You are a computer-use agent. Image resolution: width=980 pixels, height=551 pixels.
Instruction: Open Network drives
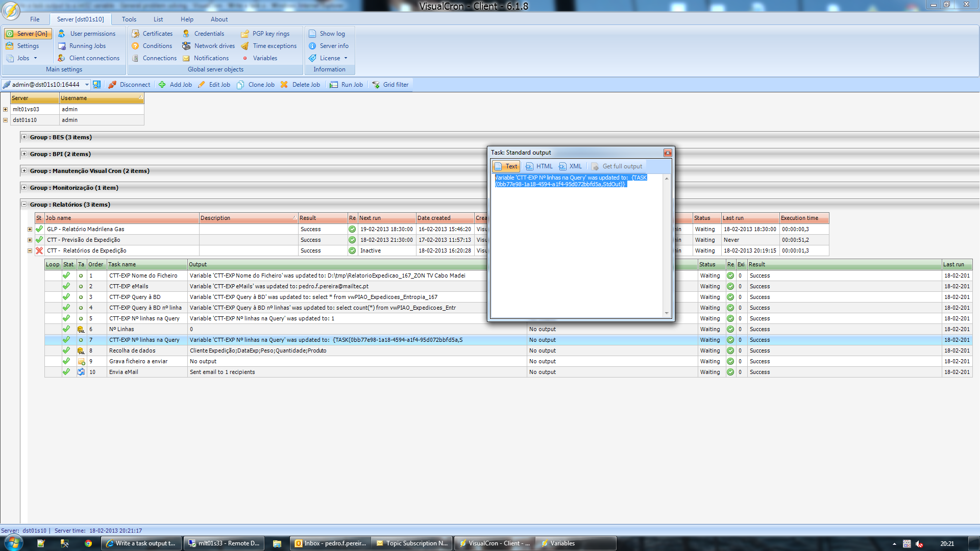(x=209, y=46)
